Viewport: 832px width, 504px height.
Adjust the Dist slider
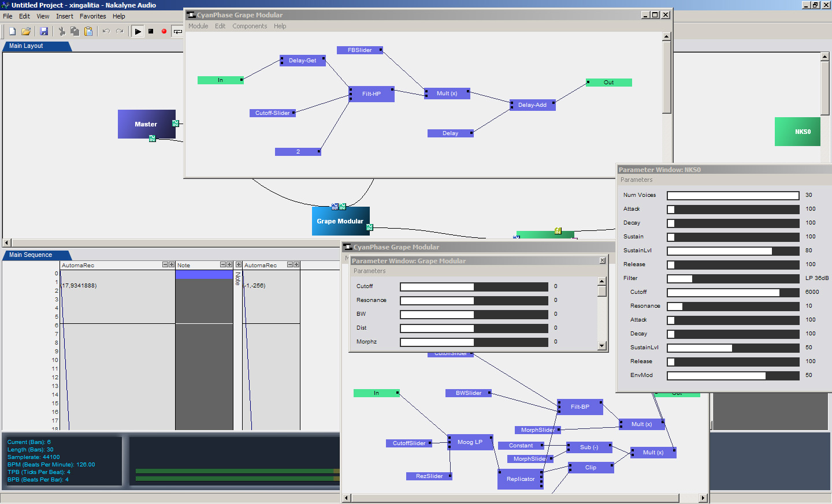pos(474,328)
